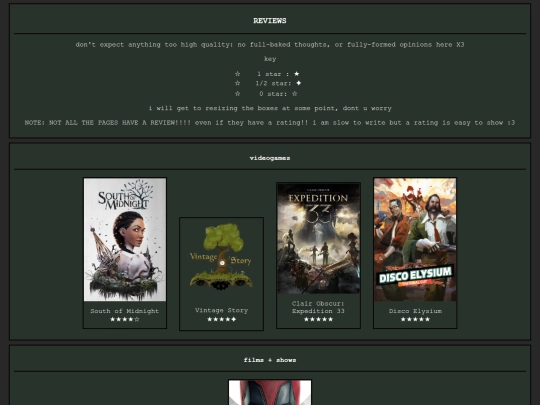Click the Disco Elysium title link

tap(415, 311)
